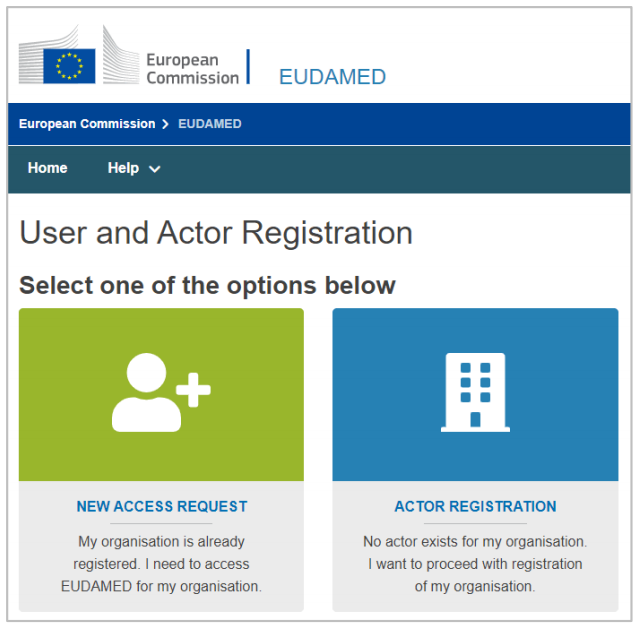This screenshot has width=641, height=631.
Task: Open the Help menu
Action: coord(124,168)
